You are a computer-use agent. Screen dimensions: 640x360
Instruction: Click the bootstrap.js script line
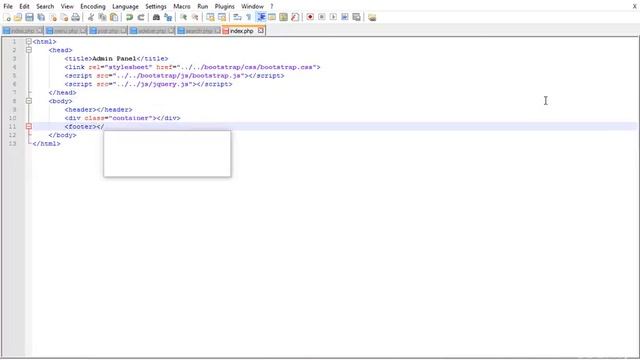(x=174, y=76)
